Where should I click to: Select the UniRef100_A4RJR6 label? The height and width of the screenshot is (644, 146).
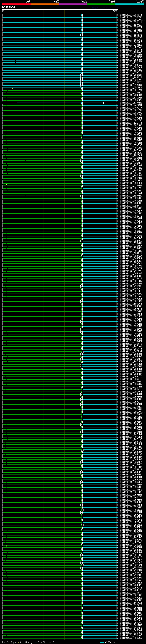click(131, 201)
